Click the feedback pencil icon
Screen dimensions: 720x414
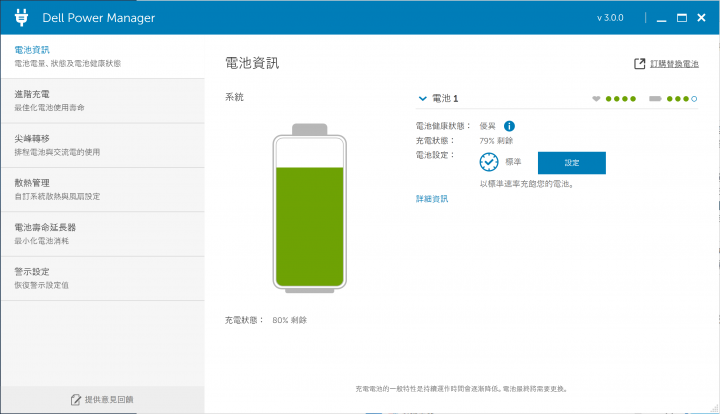pyautogui.click(x=76, y=399)
